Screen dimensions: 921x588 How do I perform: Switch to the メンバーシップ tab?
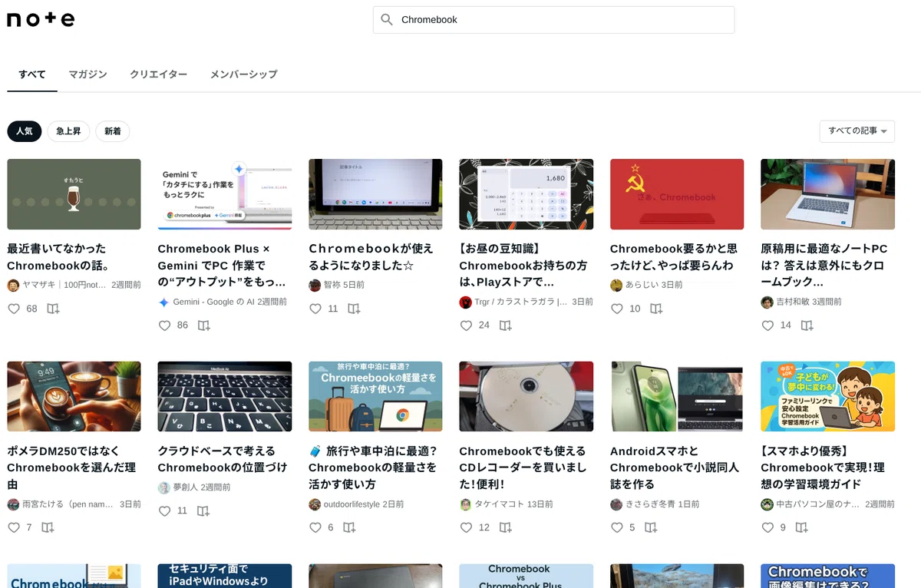click(x=243, y=74)
